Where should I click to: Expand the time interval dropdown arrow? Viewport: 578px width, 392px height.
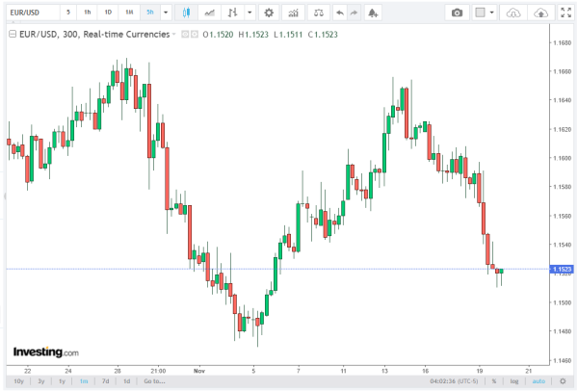click(x=165, y=13)
